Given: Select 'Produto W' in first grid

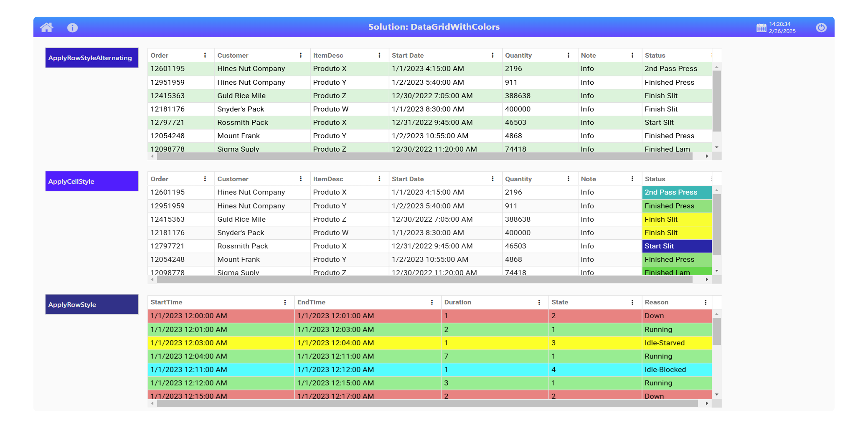Looking at the screenshot, I should [x=331, y=109].
